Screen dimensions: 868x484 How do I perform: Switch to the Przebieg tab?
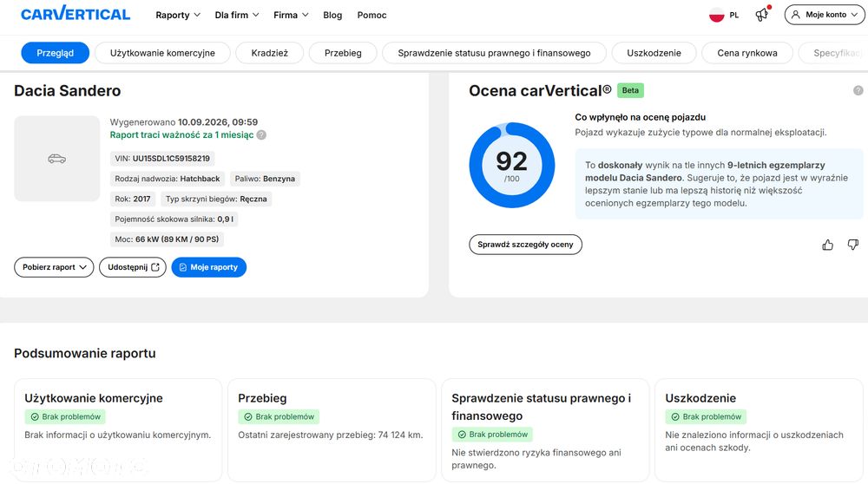[x=343, y=53]
